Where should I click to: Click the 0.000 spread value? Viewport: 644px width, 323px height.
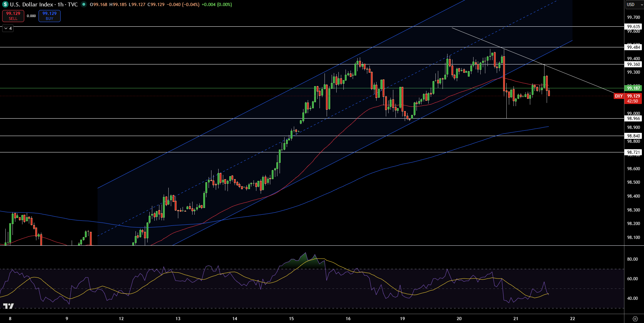click(31, 16)
